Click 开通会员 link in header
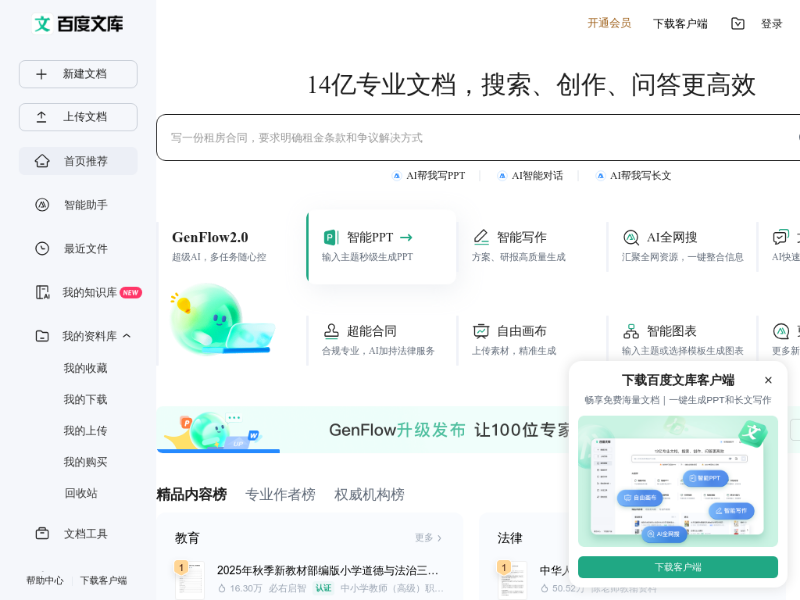This screenshot has width=800, height=600. pyautogui.click(x=609, y=23)
